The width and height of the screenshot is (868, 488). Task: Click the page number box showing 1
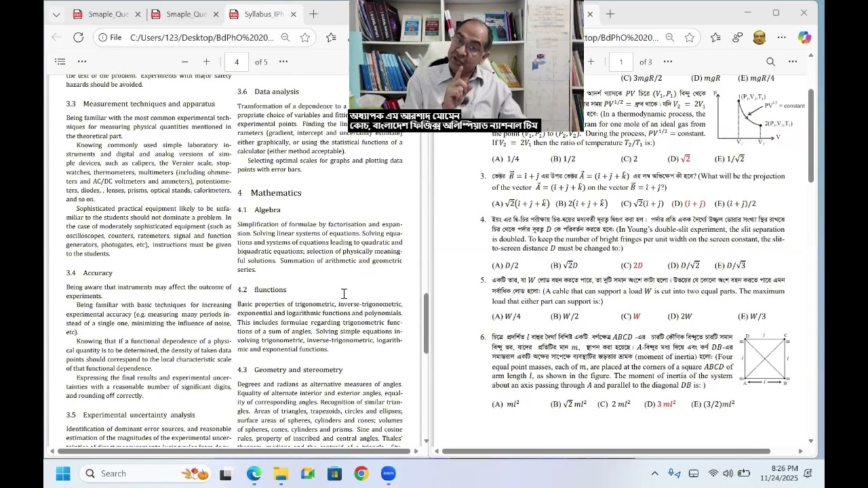coord(620,62)
